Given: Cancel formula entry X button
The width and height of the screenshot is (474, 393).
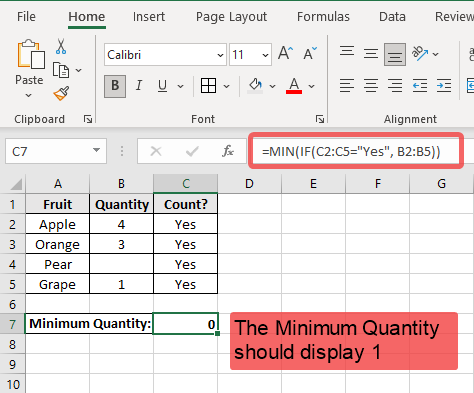Looking at the screenshot, I should (x=156, y=152).
